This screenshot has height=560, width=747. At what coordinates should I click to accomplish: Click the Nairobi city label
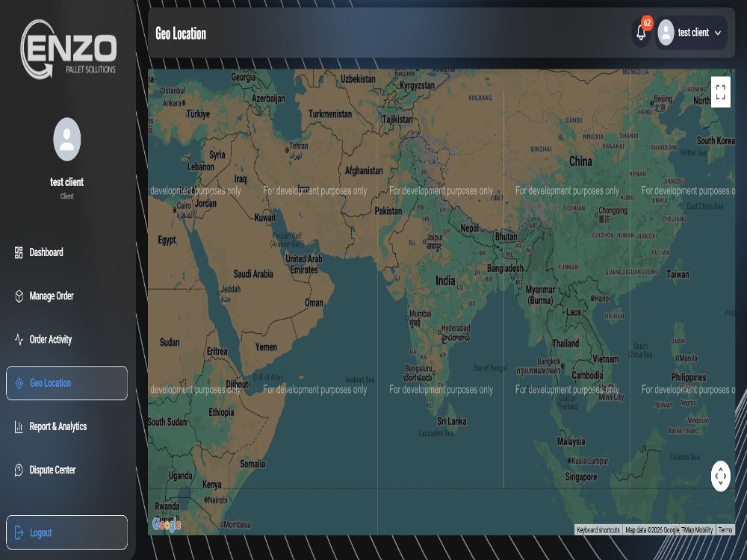click(217, 500)
